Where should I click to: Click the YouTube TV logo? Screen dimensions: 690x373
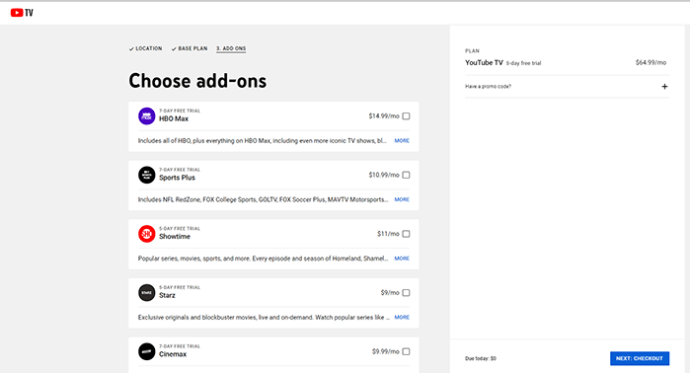(x=22, y=13)
